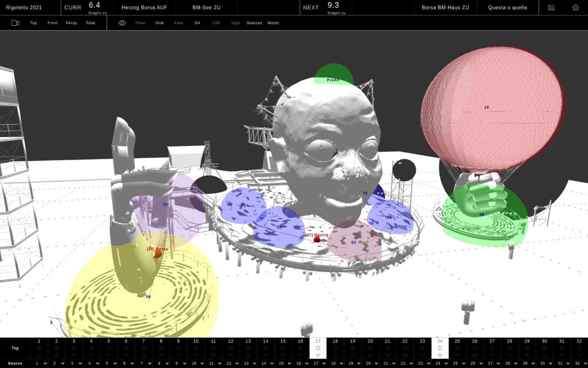The image size is (588, 368).
Task: Open the source dropdown for column 1
Action: [41, 363]
